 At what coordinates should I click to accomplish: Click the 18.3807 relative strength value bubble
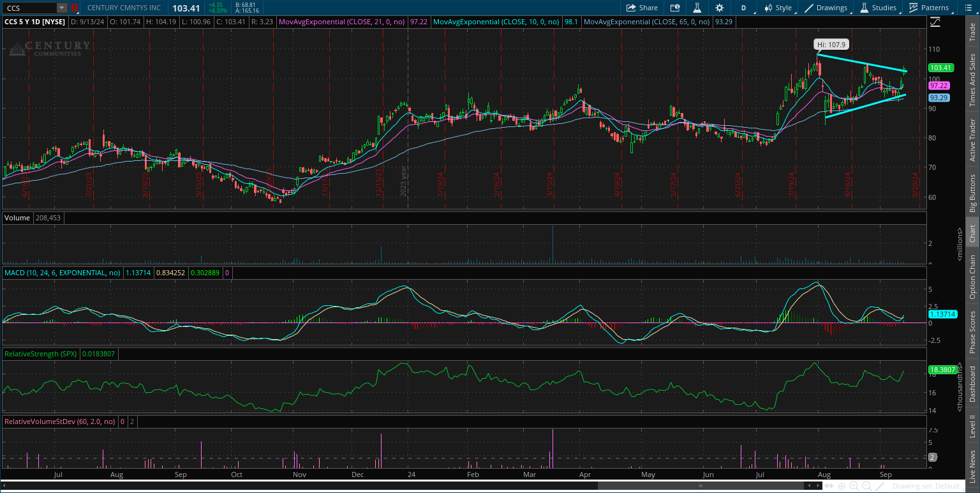942,370
